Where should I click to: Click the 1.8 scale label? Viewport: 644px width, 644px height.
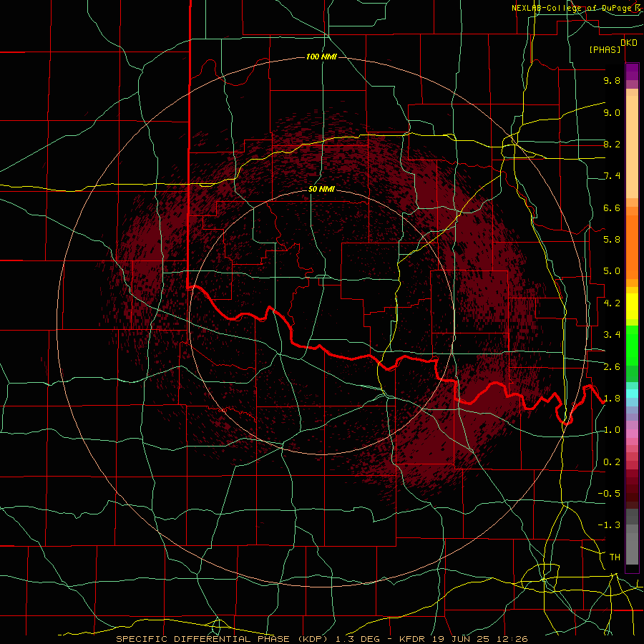click(612, 399)
